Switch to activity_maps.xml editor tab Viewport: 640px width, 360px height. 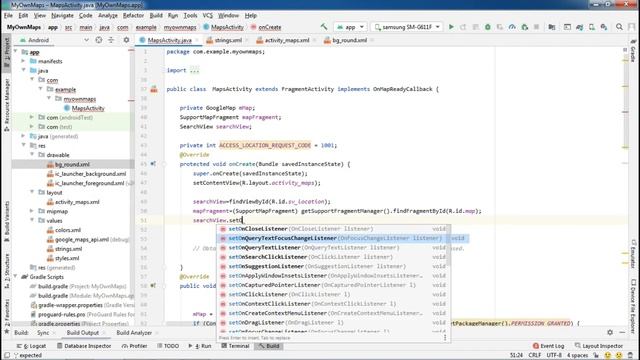point(285,40)
